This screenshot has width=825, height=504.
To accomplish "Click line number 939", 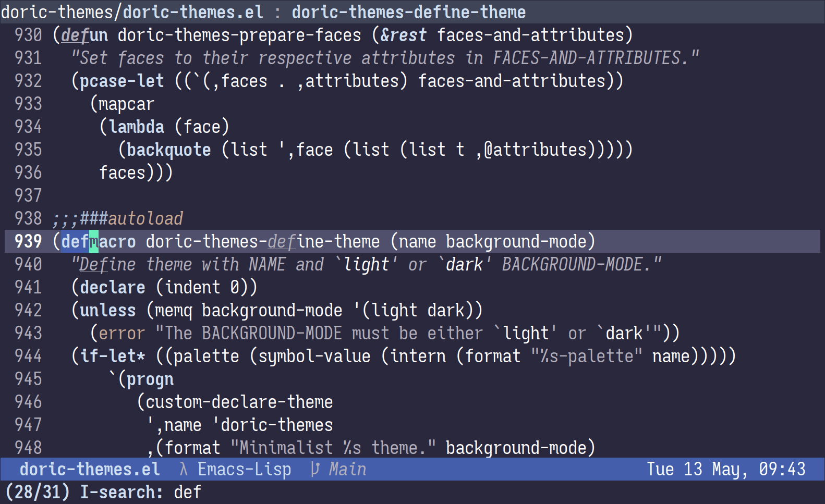I will pyautogui.click(x=28, y=241).
